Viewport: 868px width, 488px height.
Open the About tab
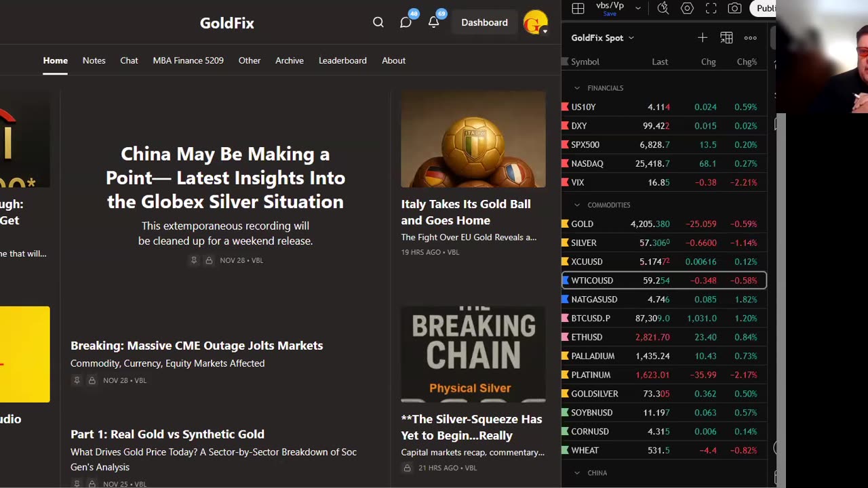(393, 60)
